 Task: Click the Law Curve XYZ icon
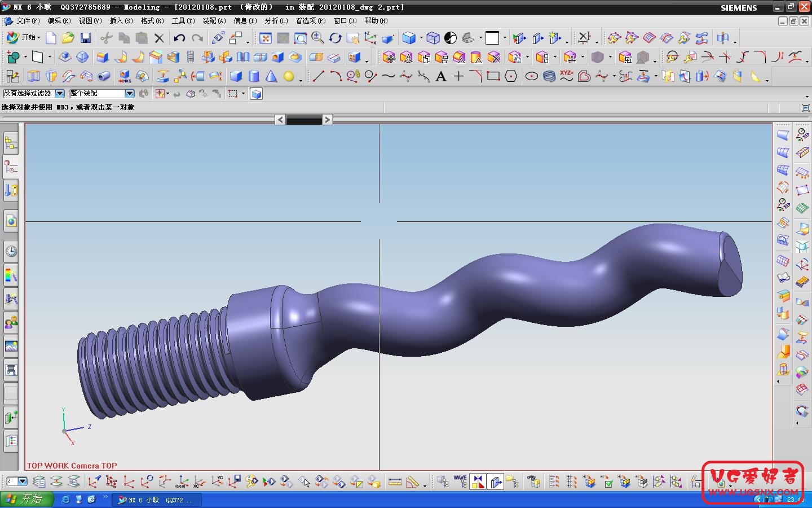(x=567, y=76)
